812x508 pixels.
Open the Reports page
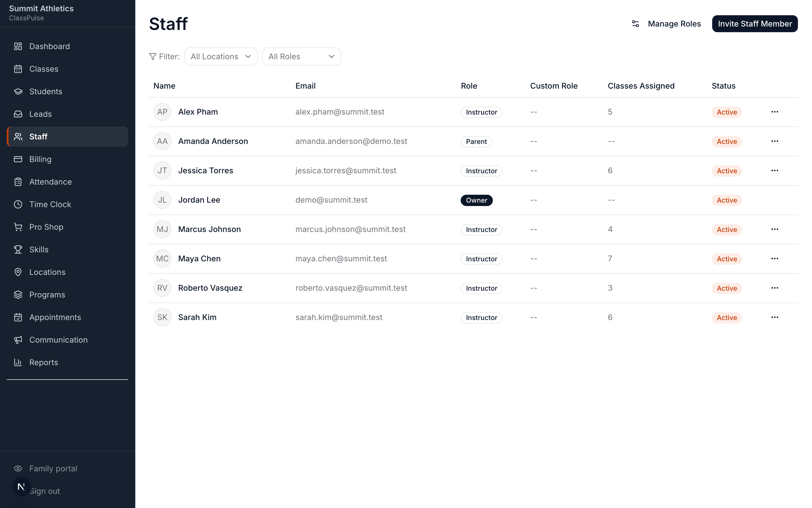click(67, 362)
